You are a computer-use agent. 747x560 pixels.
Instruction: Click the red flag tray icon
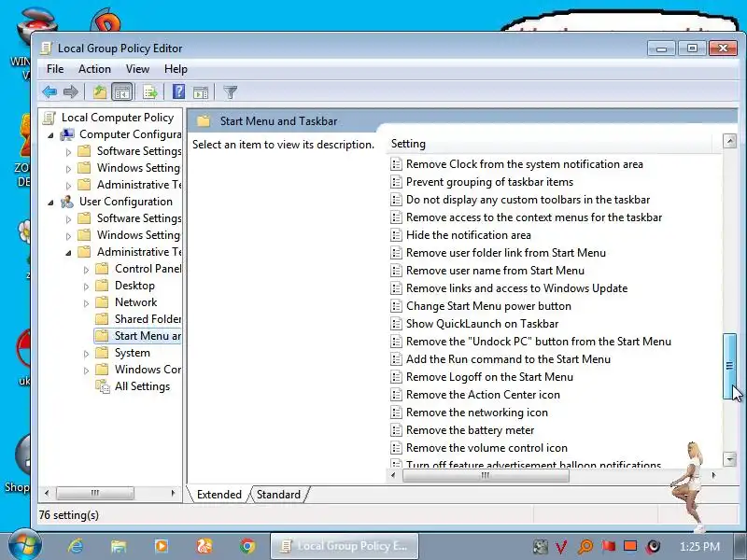(x=609, y=546)
